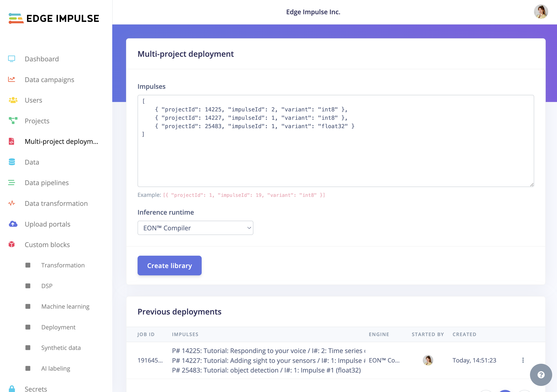The width and height of the screenshot is (557, 392).
Task: Click the Started By avatar in deployments row
Action: pyautogui.click(x=428, y=360)
